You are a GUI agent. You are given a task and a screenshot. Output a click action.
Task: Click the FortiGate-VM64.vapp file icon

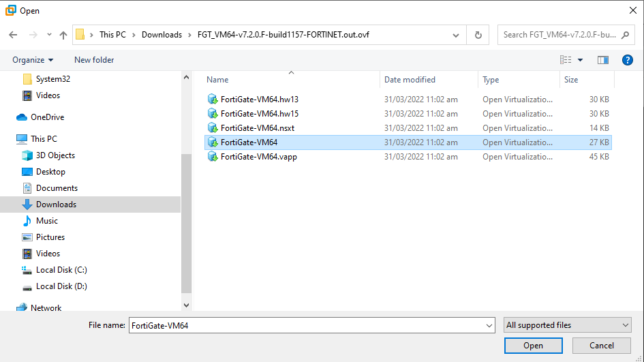click(213, 157)
